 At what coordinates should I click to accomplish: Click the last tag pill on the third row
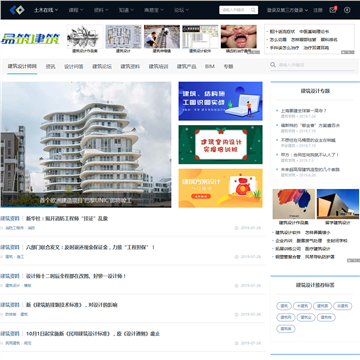(286, 329)
